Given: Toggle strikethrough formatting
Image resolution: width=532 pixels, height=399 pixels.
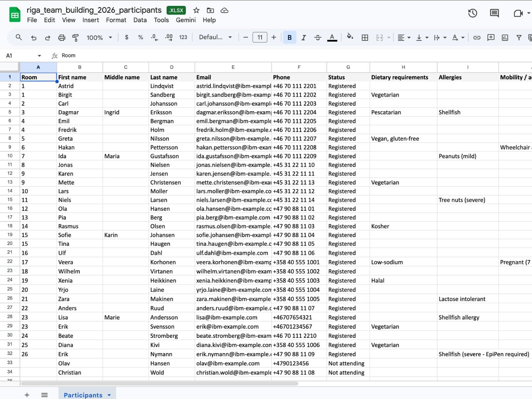Looking at the screenshot, I should tap(318, 37).
